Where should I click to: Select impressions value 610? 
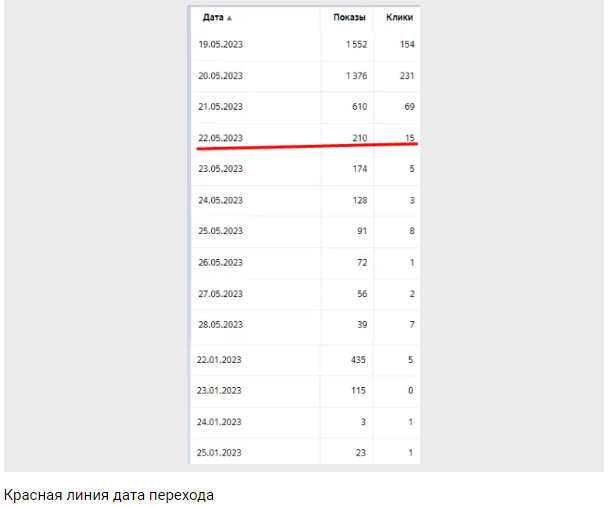[359, 107]
